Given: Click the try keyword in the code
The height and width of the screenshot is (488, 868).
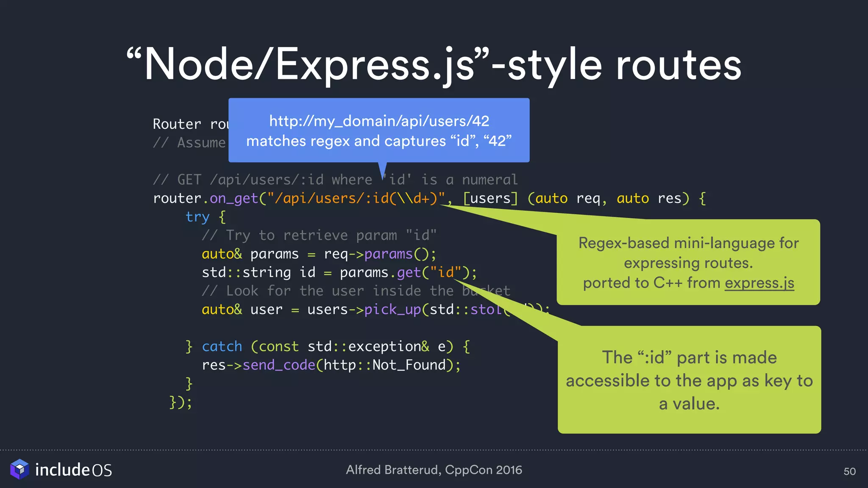Looking at the screenshot, I should pyautogui.click(x=198, y=217).
